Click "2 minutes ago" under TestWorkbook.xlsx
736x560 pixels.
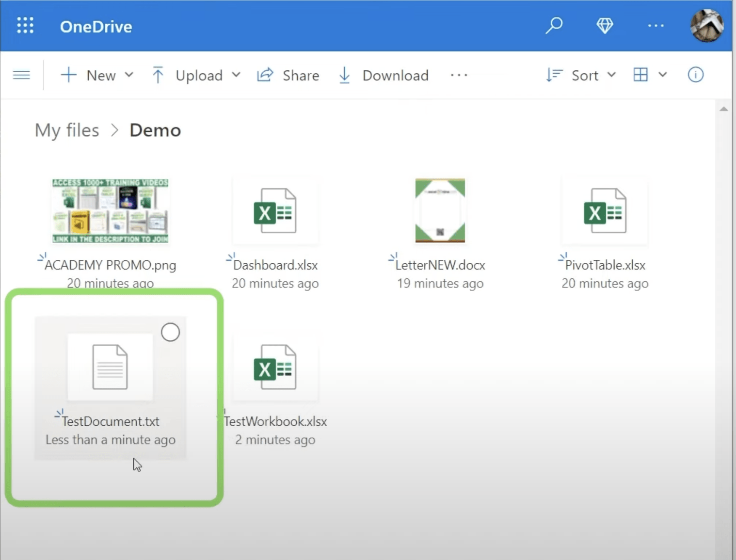tap(275, 440)
